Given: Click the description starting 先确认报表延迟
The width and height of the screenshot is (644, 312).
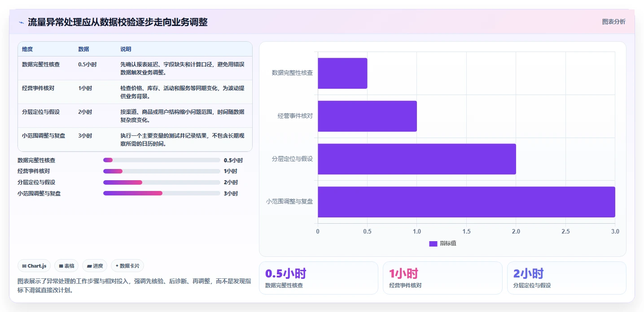Looking at the screenshot, I should [x=182, y=69].
